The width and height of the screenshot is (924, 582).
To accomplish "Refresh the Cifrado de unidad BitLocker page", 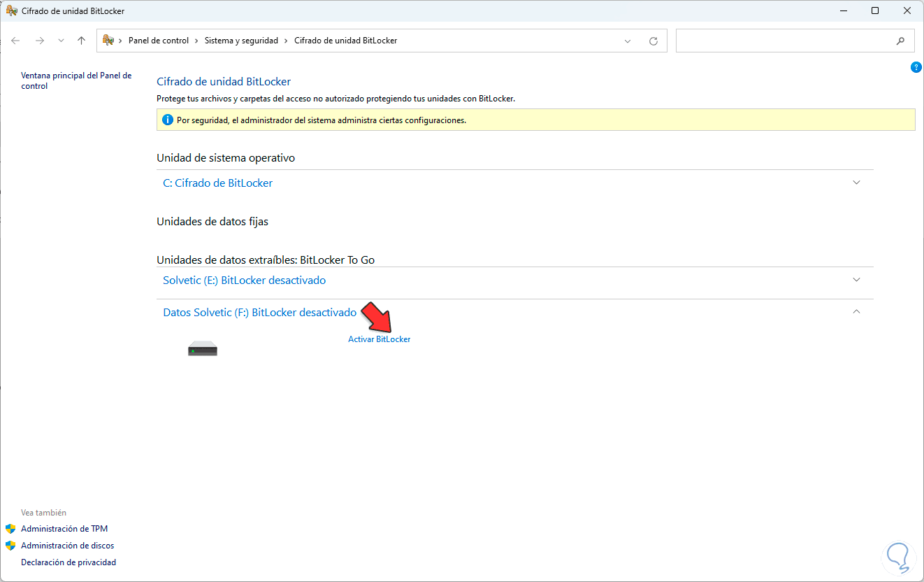I will [x=654, y=41].
